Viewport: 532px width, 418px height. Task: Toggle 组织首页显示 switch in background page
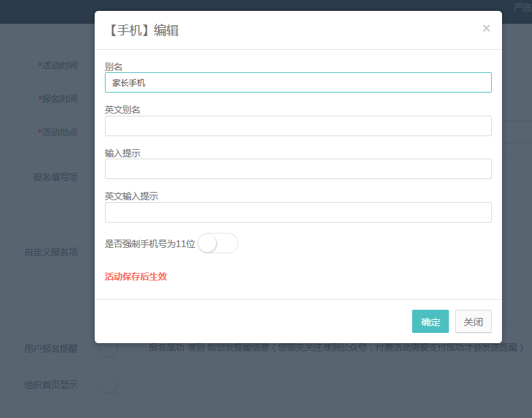pyautogui.click(x=119, y=384)
